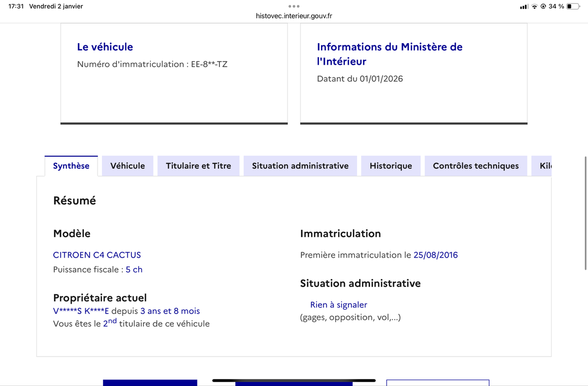
Task: Tap the Wi-Fi icon in the status bar
Action: [x=534, y=6]
